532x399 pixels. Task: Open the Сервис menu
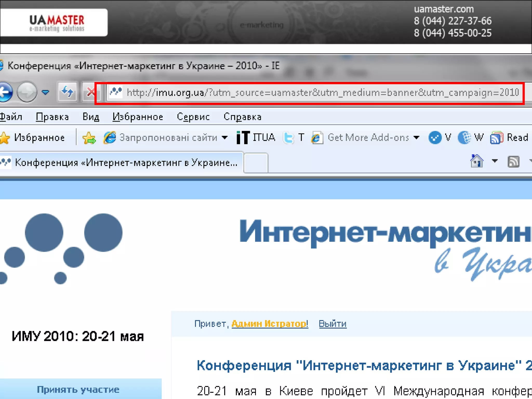193,117
